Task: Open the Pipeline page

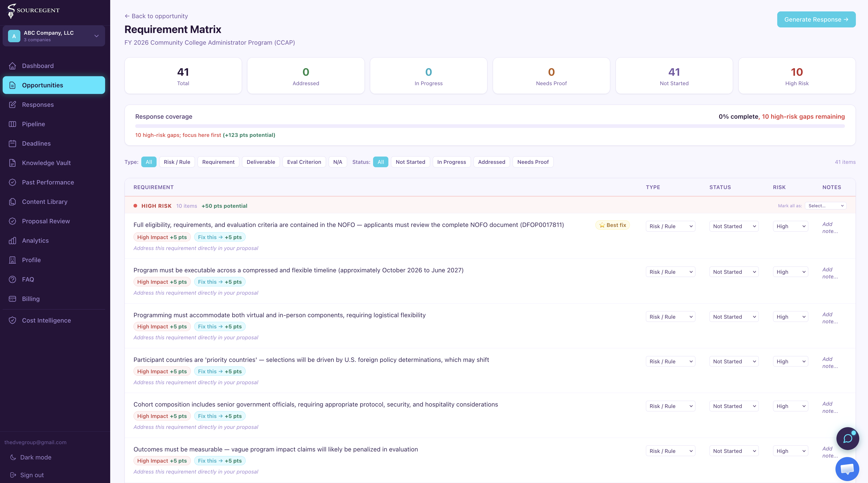Action: 54,124
